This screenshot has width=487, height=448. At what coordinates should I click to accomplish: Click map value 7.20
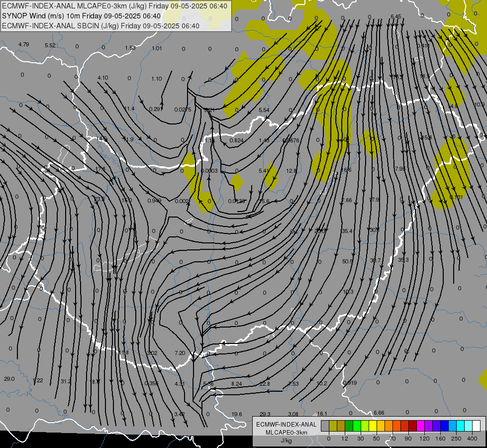(180, 353)
